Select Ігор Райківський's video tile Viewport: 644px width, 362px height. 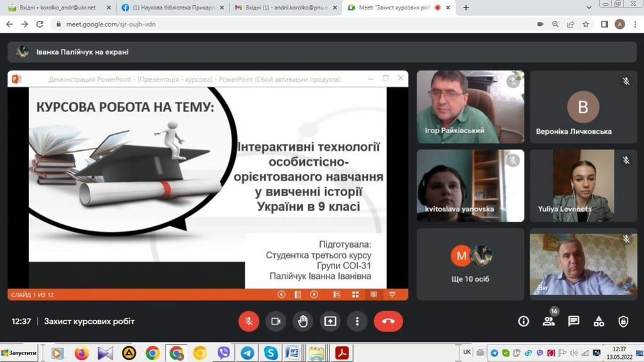coord(470,107)
